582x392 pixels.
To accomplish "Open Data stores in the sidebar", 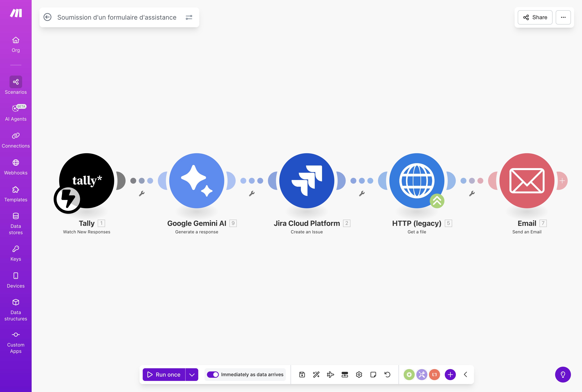I will (x=16, y=224).
